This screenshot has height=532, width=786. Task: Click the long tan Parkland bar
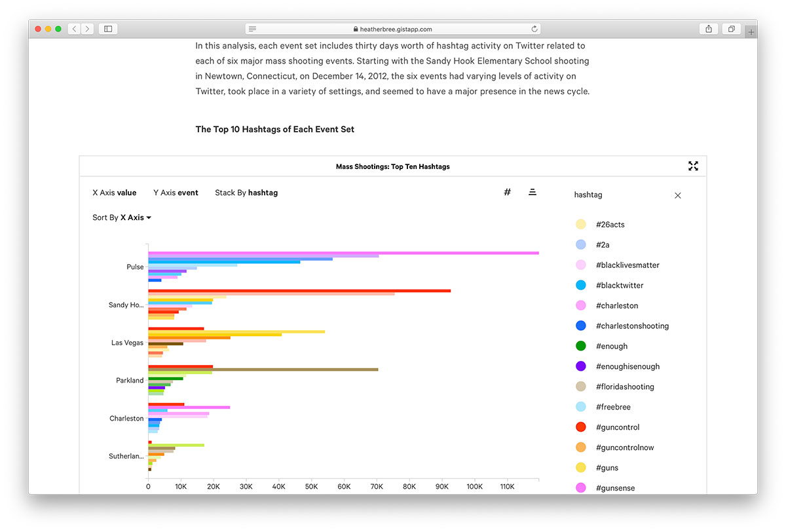pos(263,370)
